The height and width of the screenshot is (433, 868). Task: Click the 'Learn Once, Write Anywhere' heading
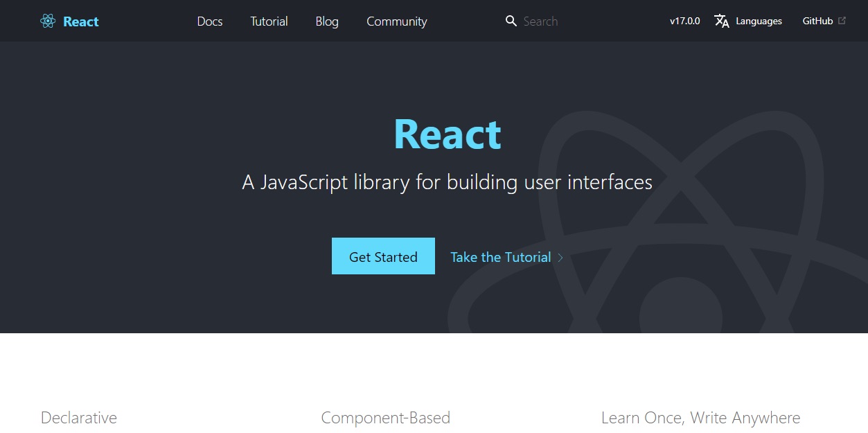click(x=701, y=418)
